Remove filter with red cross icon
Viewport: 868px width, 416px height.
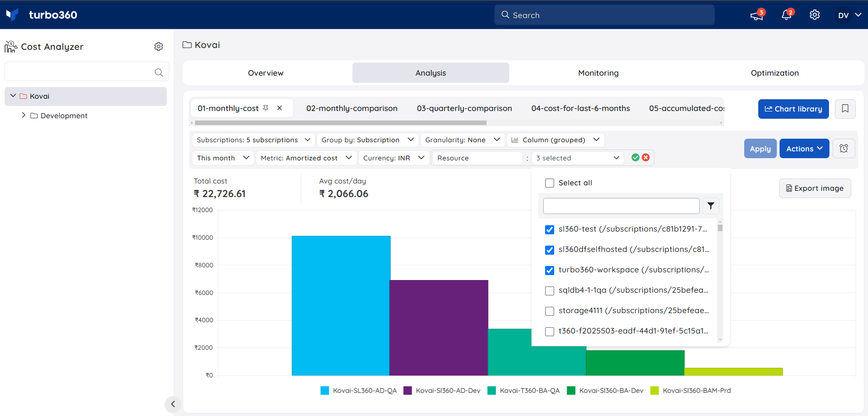pyautogui.click(x=646, y=157)
